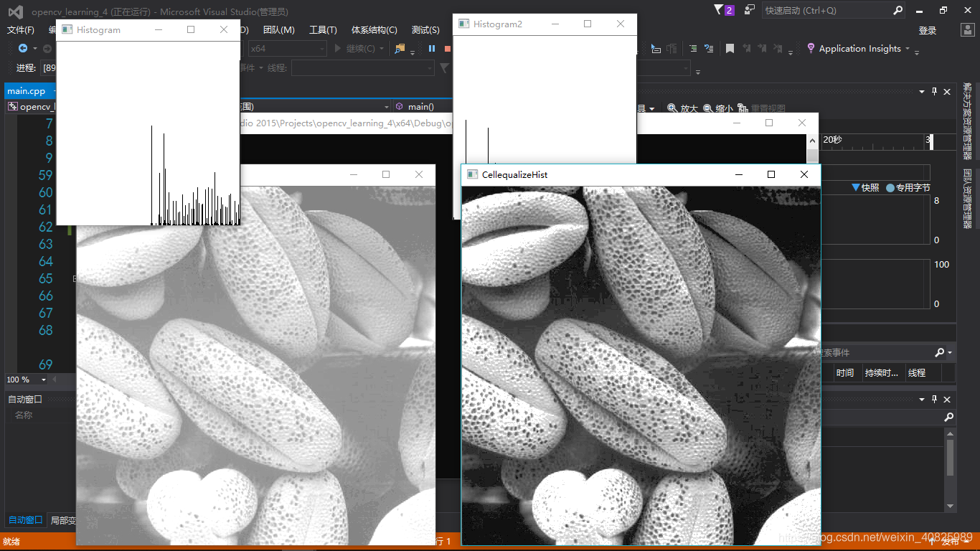Click the 名称 column header in 自动窗口
980x551 pixels.
pos(24,415)
